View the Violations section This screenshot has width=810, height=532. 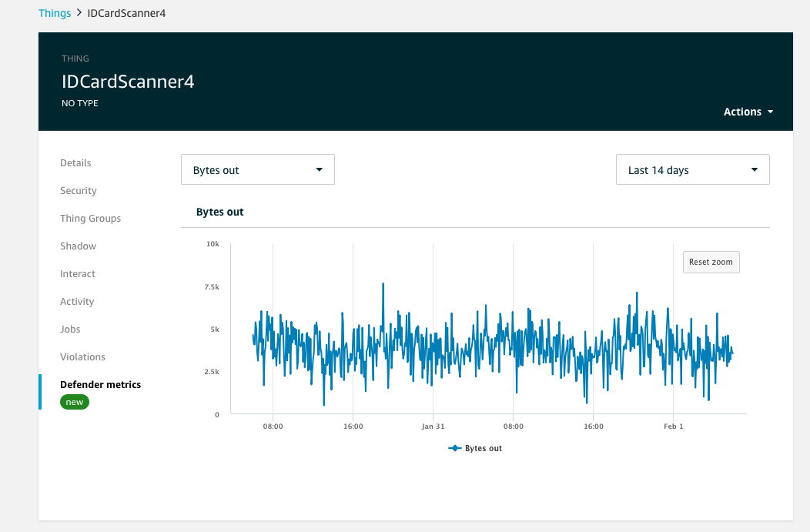coord(82,357)
